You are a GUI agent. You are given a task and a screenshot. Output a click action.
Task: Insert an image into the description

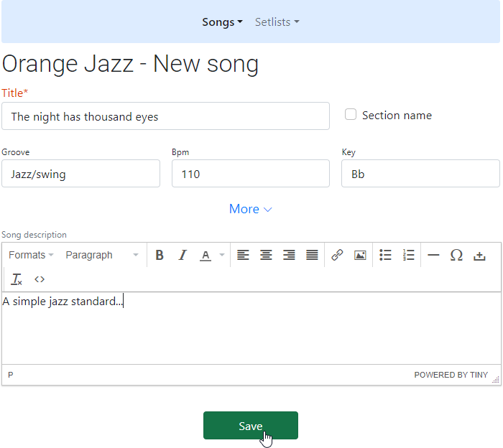(360, 255)
